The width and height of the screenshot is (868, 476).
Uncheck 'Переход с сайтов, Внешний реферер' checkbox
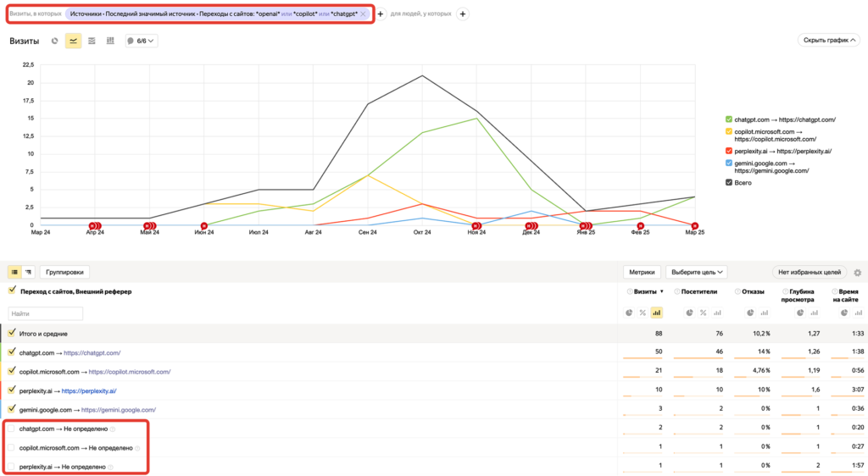pos(12,291)
